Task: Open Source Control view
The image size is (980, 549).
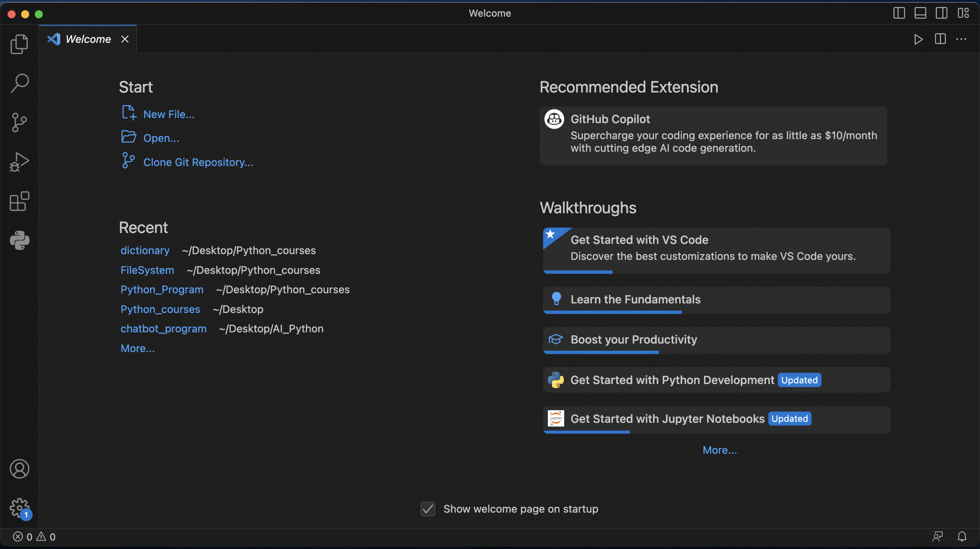Action: click(19, 122)
